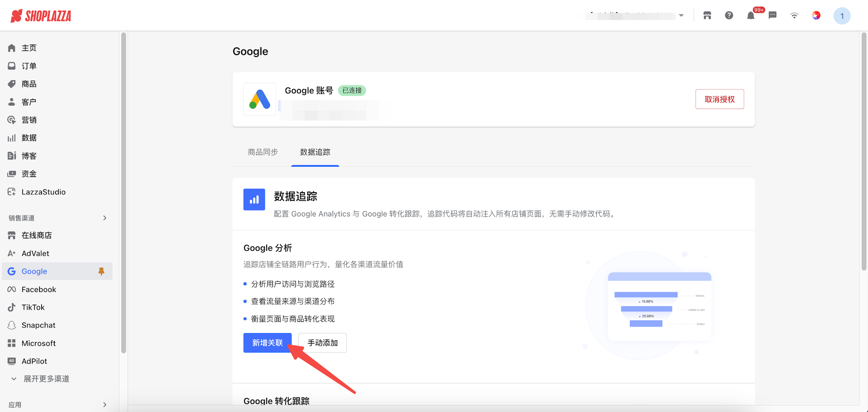Click the sidebar vertical scrollbar
868x412 pixels.
[x=123, y=192]
